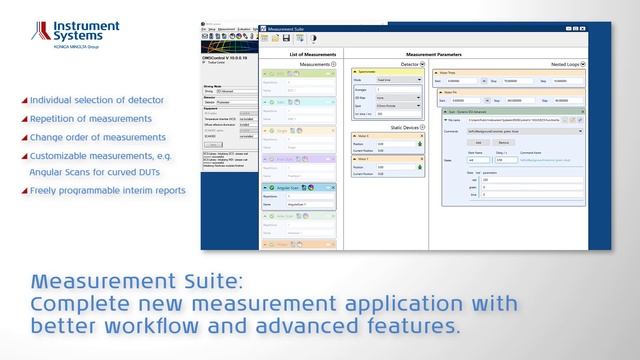640x360 pixels.
Task: Toggle the check on the purple measurement card
Action: pyautogui.click(x=271, y=159)
